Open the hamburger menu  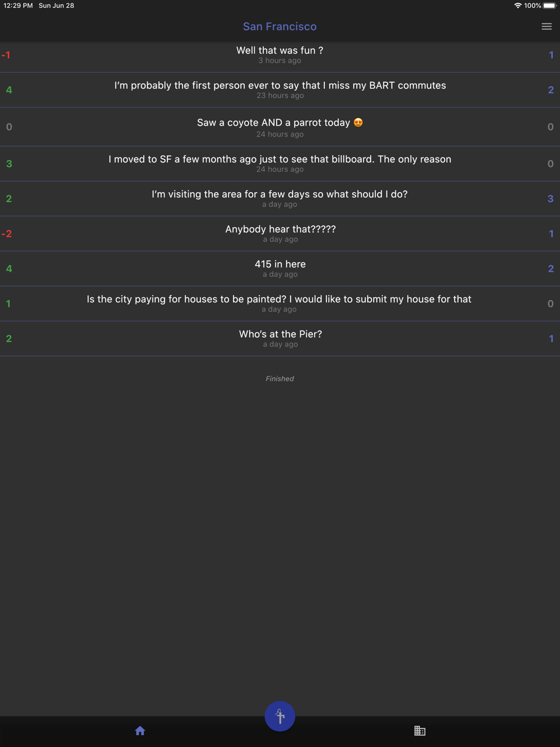[x=547, y=26]
